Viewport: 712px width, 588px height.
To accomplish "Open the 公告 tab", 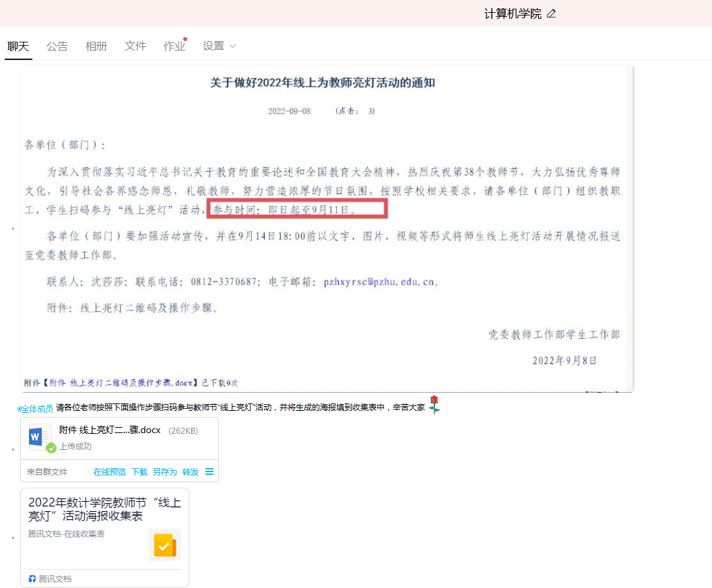I will pyautogui.click(x=57, y=46).
